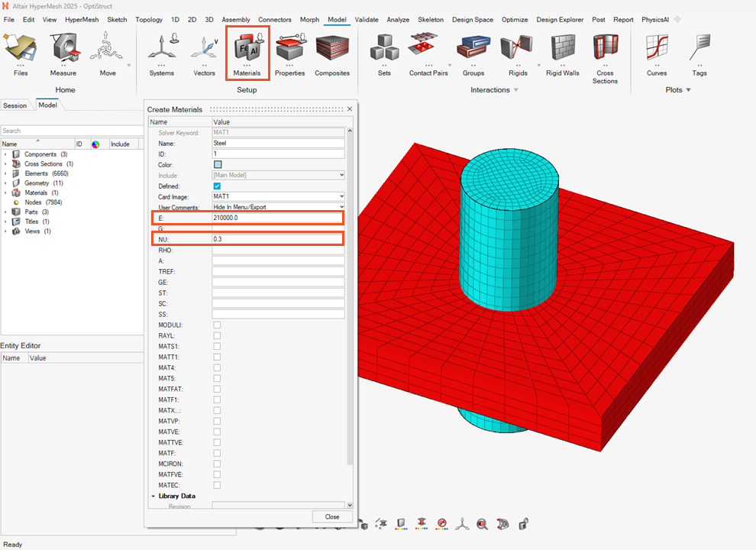Enable the MATT1 checkbox
The width and height of the screenshot is (756, 550).
[217, 357]
